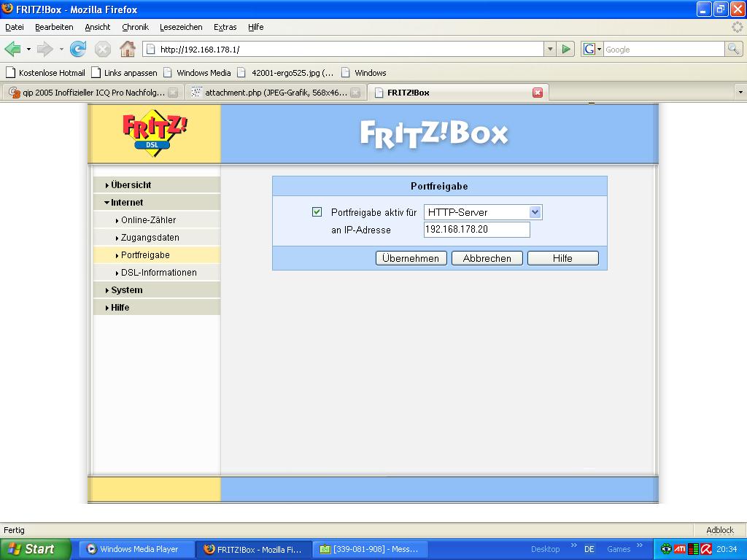The height and width of the screenshot is (560, 747).
Task: Click the FRITZ!Box Firefox taskbar item
Action: click(254, 549)
